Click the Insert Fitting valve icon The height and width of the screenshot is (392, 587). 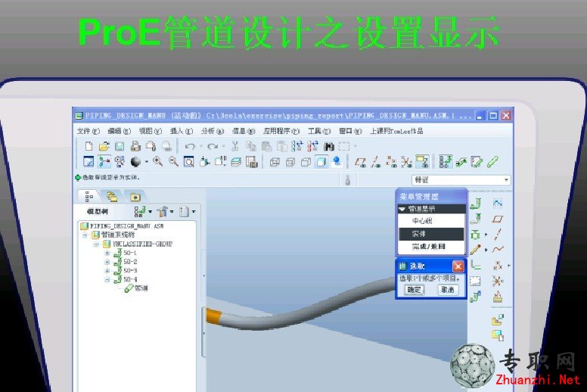(x=476, y=235)
